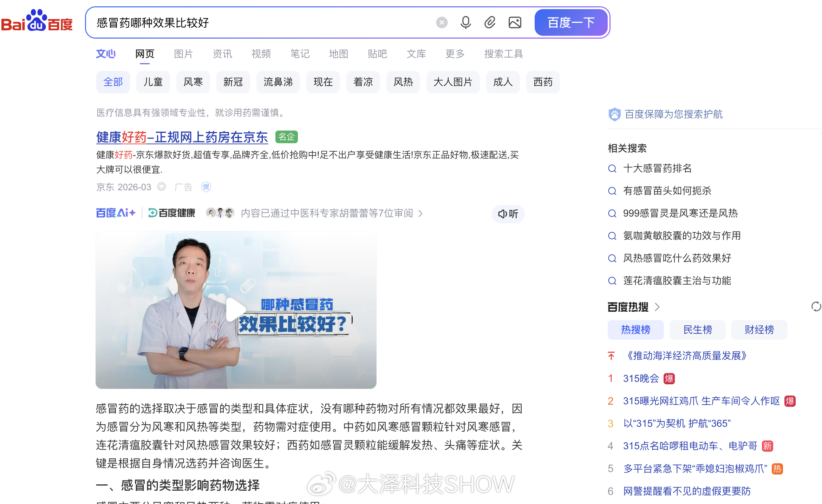The image size is (822, 504).
Task: Refresh 百度热搜 with the circular arrow icon
Action: [816, 307]
